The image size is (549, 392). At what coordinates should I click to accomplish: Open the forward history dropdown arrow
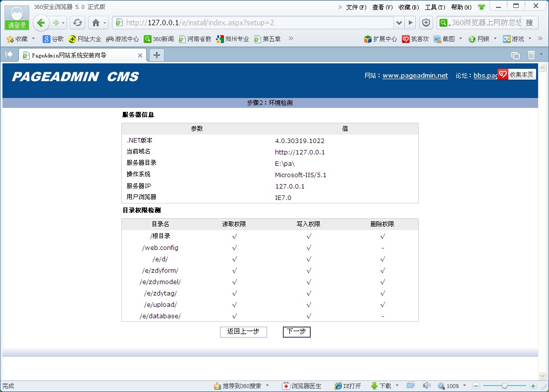[x=63, y=23]
